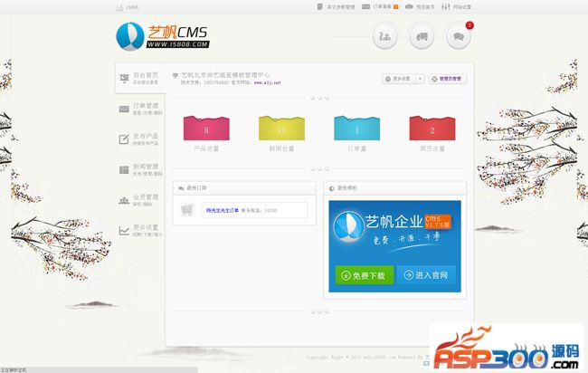
Task: Click 预览首页 to preview the homepage
Action: pos(420,6)
